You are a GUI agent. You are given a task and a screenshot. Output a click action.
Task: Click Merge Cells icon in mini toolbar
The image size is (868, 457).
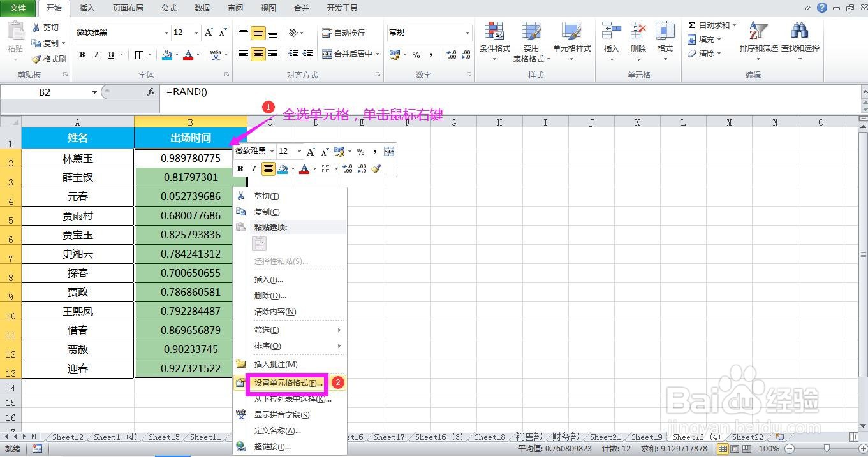pyautogui.click(x=389, y=152)
